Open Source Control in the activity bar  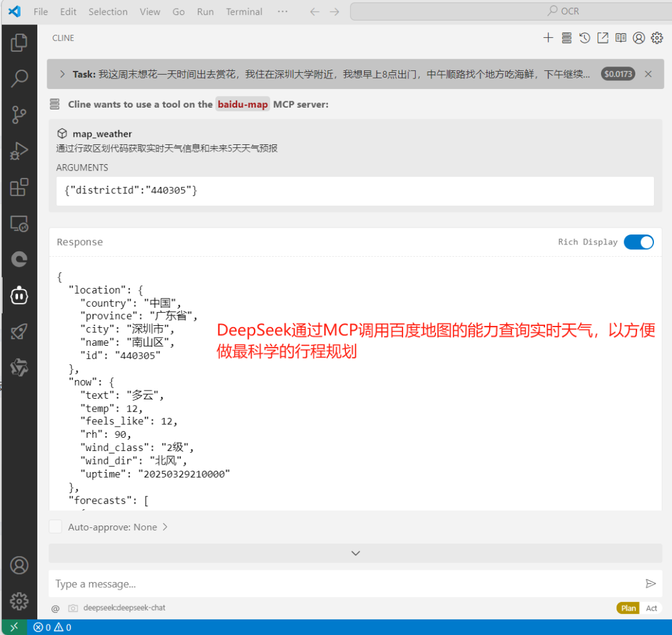19,114
